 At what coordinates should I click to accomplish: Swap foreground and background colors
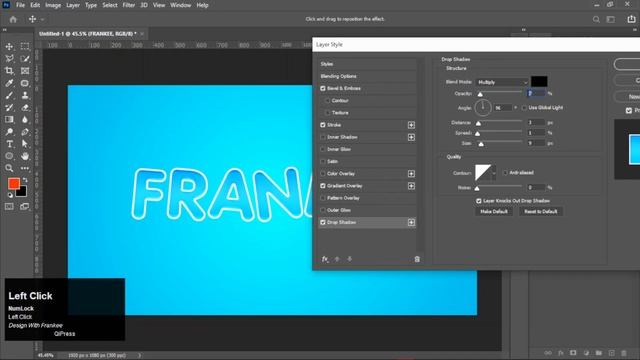coord(25,180)
